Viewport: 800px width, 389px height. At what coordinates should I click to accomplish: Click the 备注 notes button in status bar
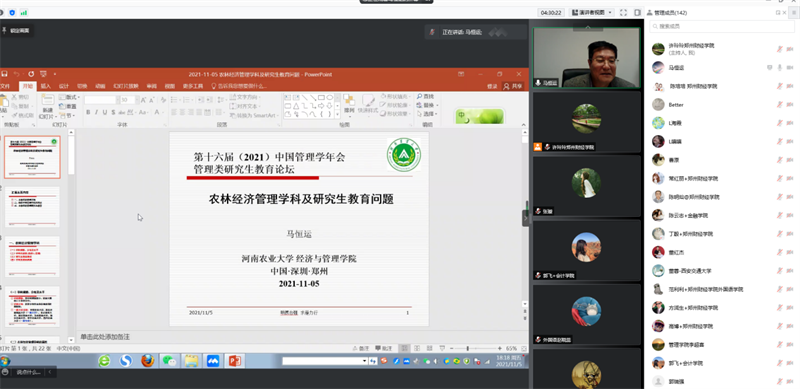pos(361,348)
